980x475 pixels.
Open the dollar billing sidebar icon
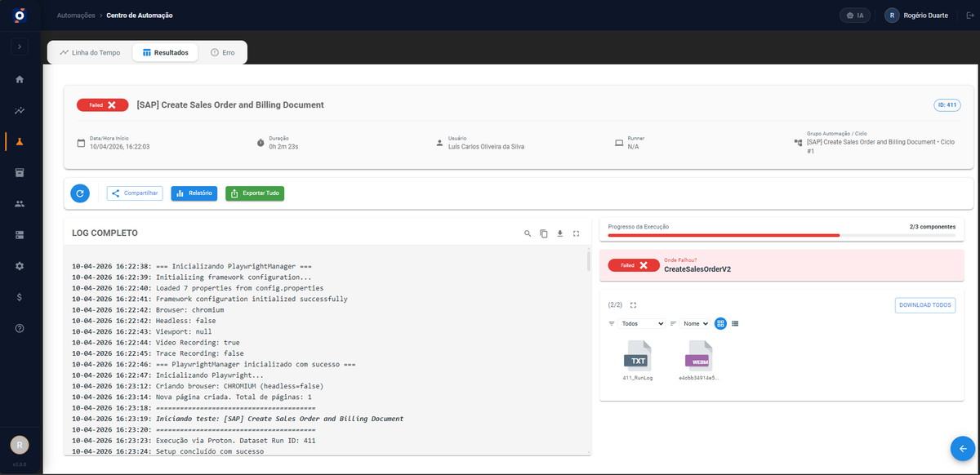[x=20, y=297]
